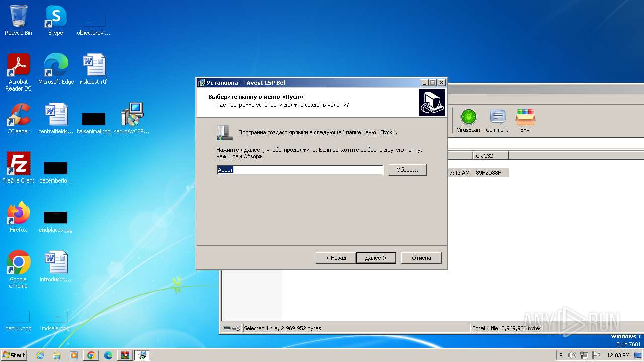644x362 pixels.
Task: Click the installer title bar system icon
Action: [x=202, y=83]
